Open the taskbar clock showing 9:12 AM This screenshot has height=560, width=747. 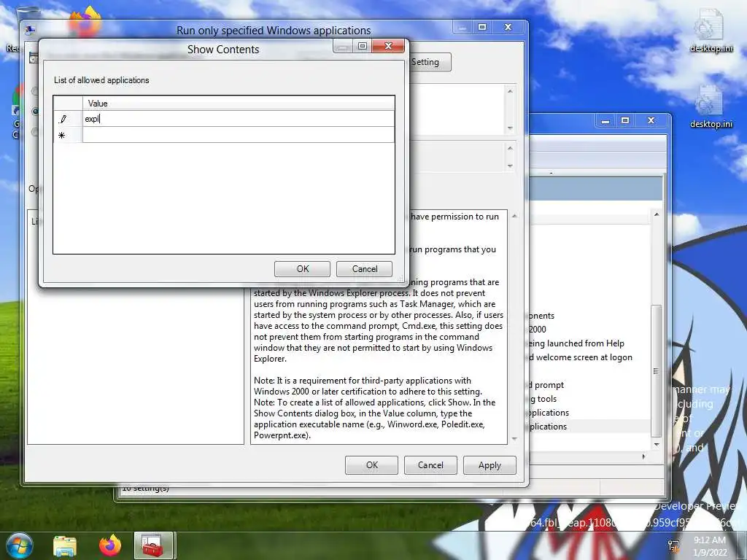tap(710, 546)
